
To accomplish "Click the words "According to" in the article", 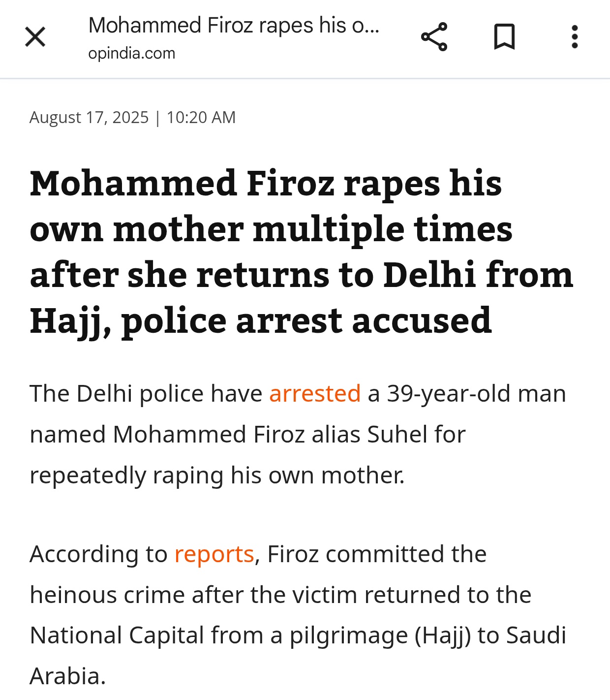I will [98, 554].
